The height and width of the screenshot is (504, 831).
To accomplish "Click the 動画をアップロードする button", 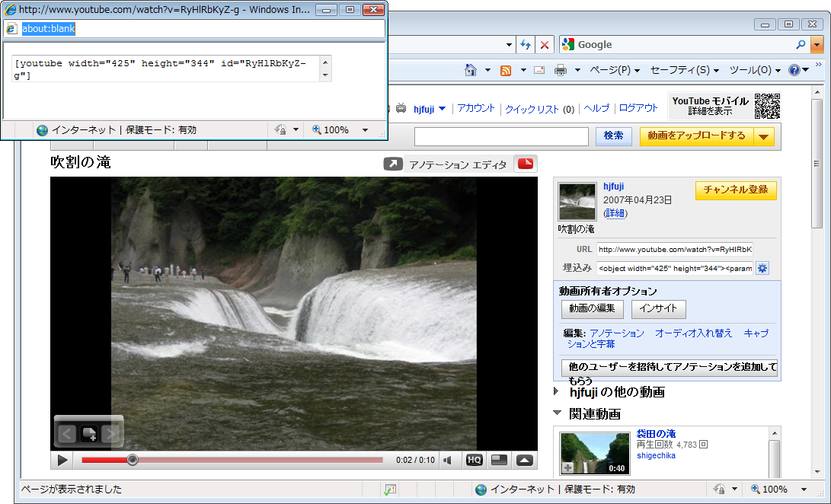I will coord(696,136).
